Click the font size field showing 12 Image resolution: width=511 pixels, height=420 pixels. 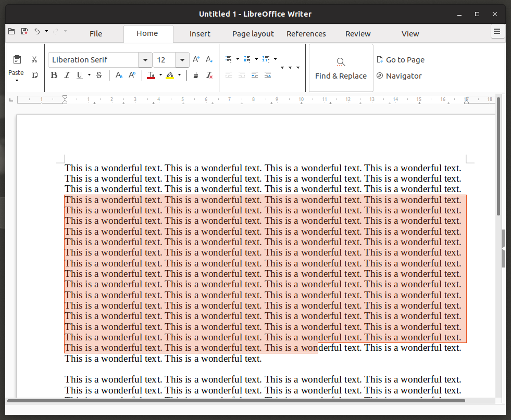pyautogui.click(x=164, y=60)
